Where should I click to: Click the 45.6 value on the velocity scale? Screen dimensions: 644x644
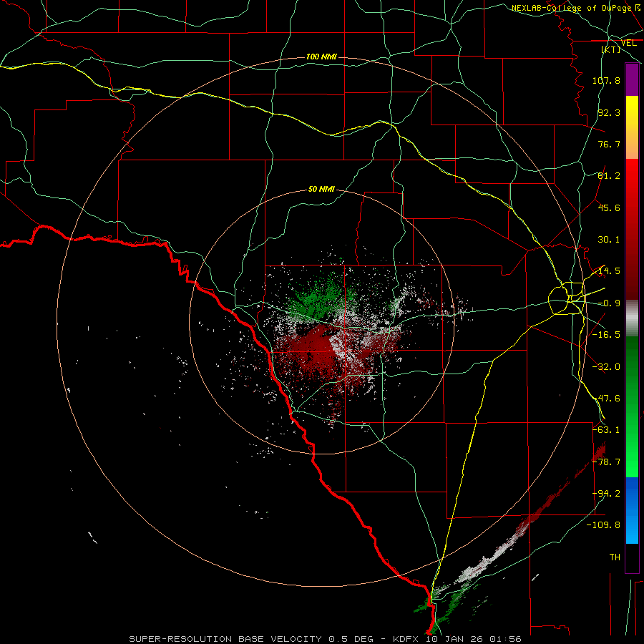pos(609,208)
